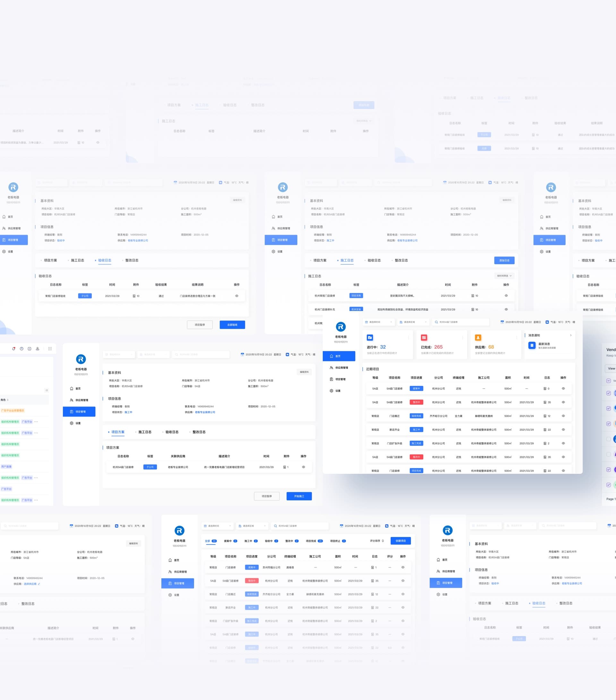Click the red 已完成 list statistics icon
Screen dimensions: 616x700
[x=424, y=338]
